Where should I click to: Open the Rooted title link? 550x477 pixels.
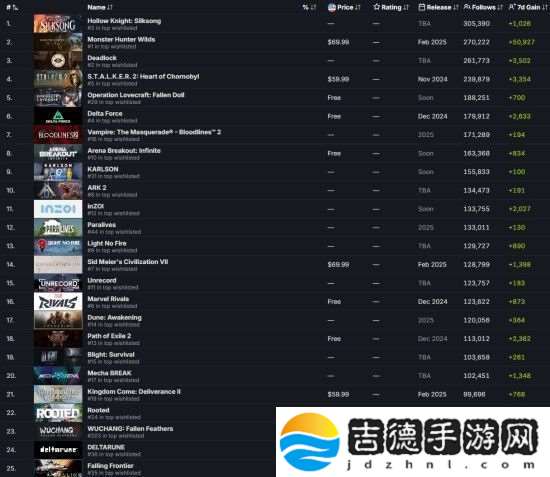[x=99, y=410]
